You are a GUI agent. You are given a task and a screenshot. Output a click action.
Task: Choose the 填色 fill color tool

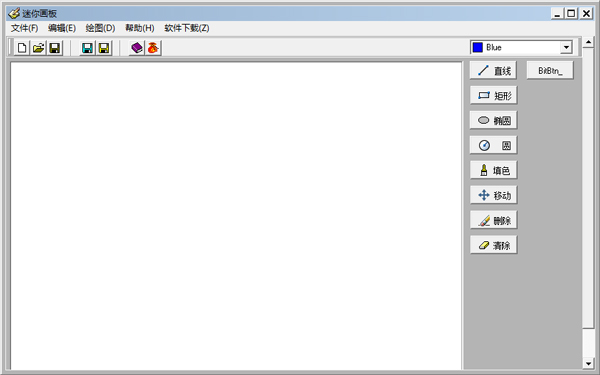(494, 170)
